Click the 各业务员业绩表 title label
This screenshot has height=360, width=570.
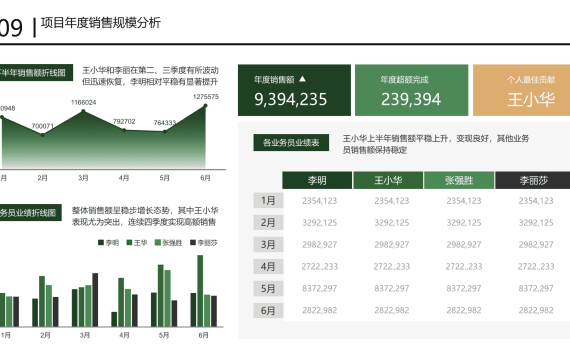coord(291,143)
